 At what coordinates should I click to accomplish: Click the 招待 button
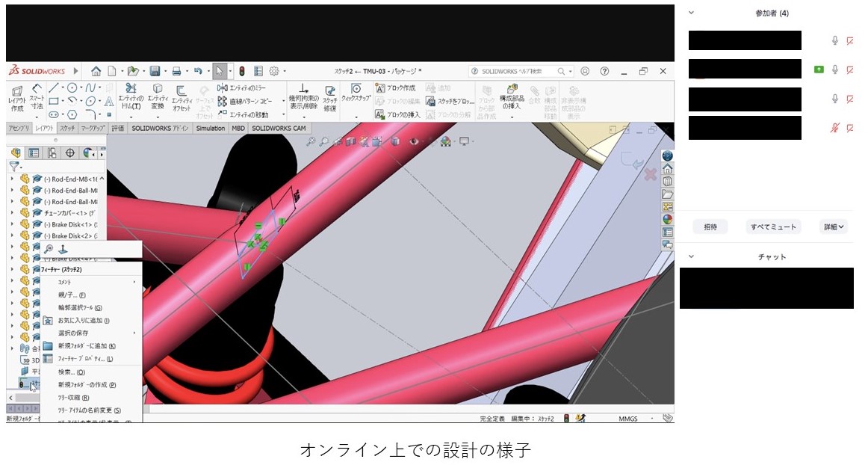point(710,227)
